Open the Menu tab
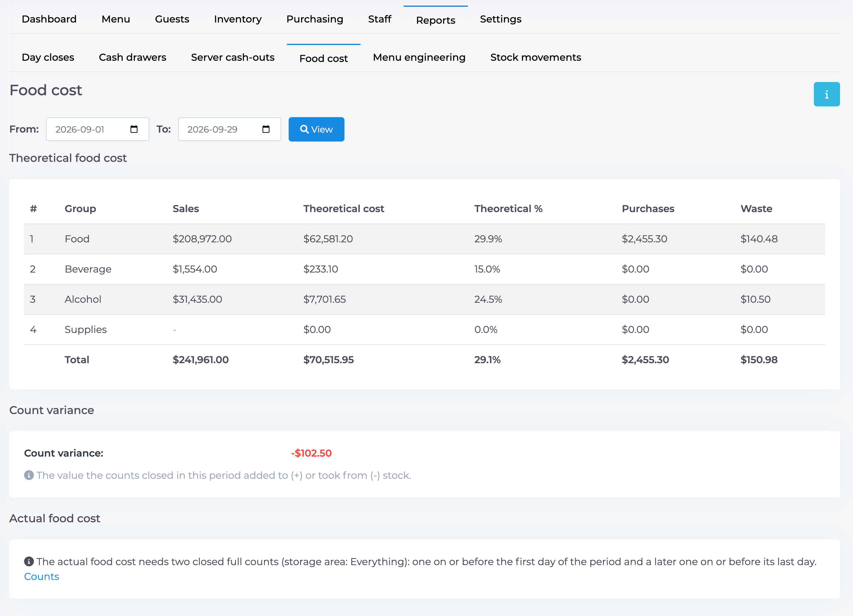This screenshot has height=616, width=853. click(x=116, y=19)
